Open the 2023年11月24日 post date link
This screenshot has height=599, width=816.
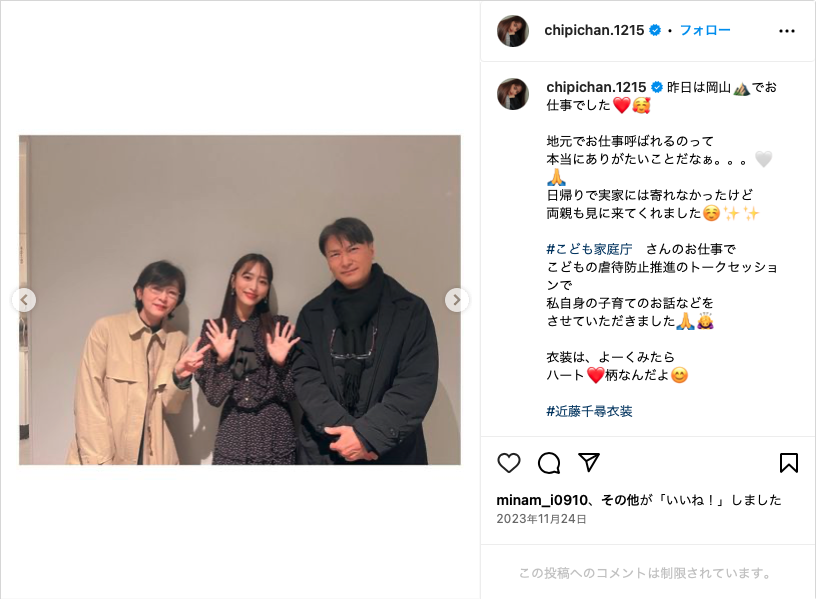[x=541, y=519]
